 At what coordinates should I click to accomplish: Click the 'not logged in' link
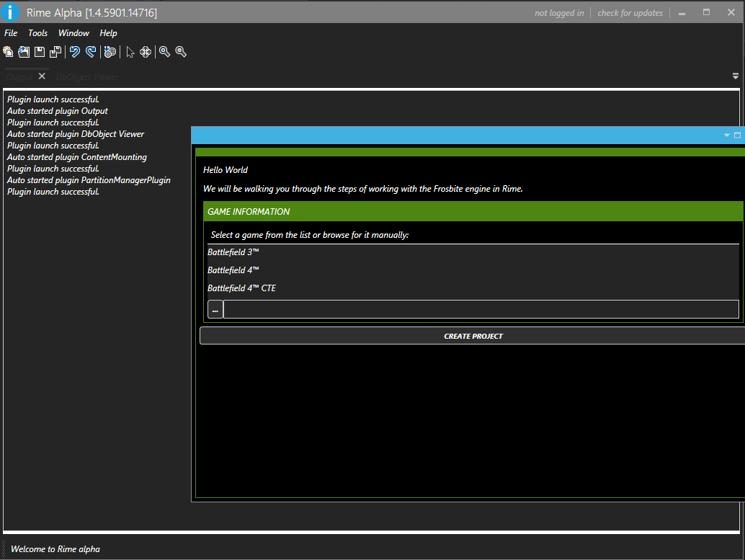pos(559,13)
